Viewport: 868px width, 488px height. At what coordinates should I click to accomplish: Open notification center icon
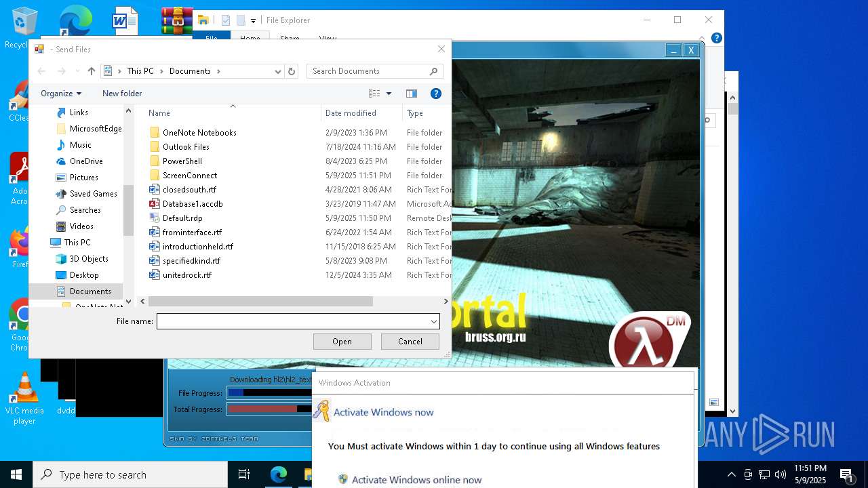click(846, 474)
